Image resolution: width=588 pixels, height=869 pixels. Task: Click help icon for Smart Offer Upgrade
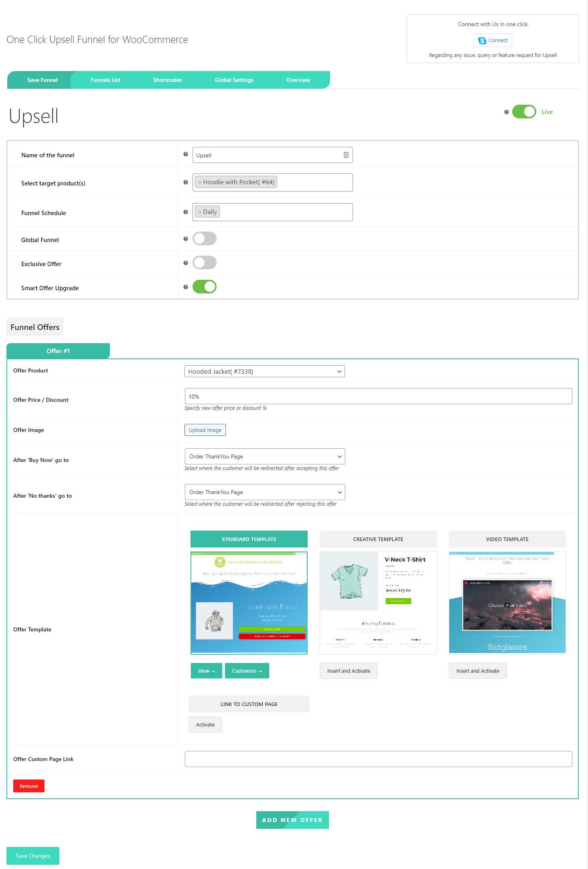186,287
